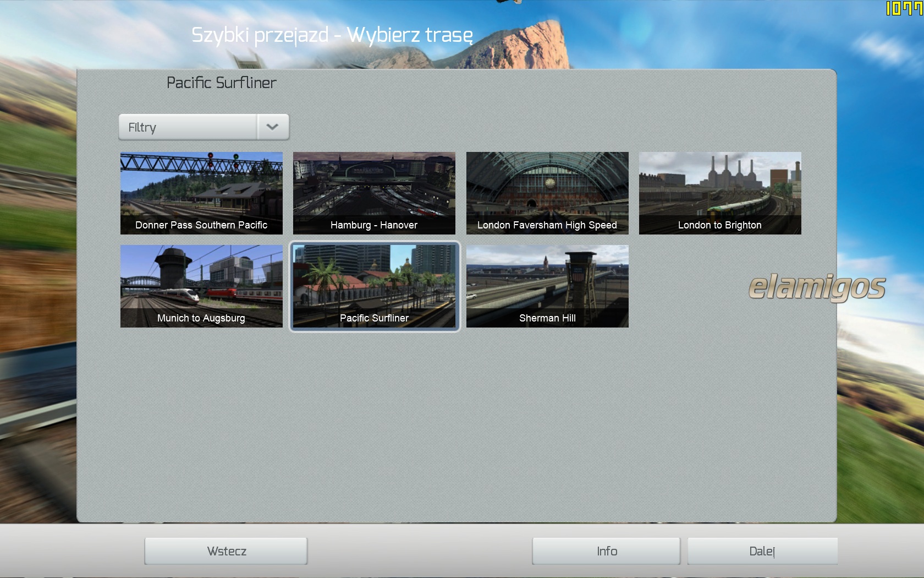Select the London to Brighton route thumbnail

coord(720,193)
